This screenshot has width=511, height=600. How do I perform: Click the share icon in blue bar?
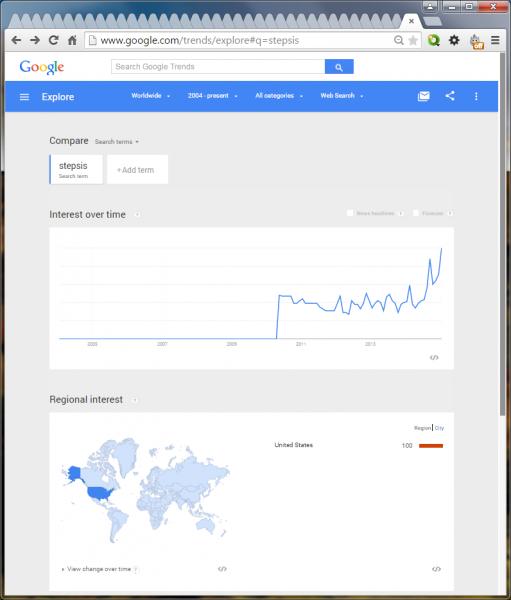[x=450, y=96]
